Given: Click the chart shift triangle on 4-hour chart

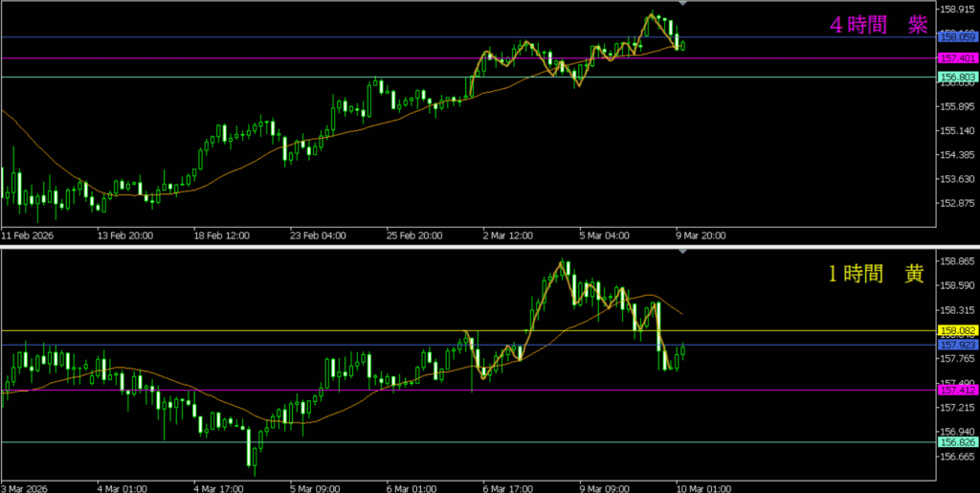Looking at the screenshot, I should tap(680, 6).
